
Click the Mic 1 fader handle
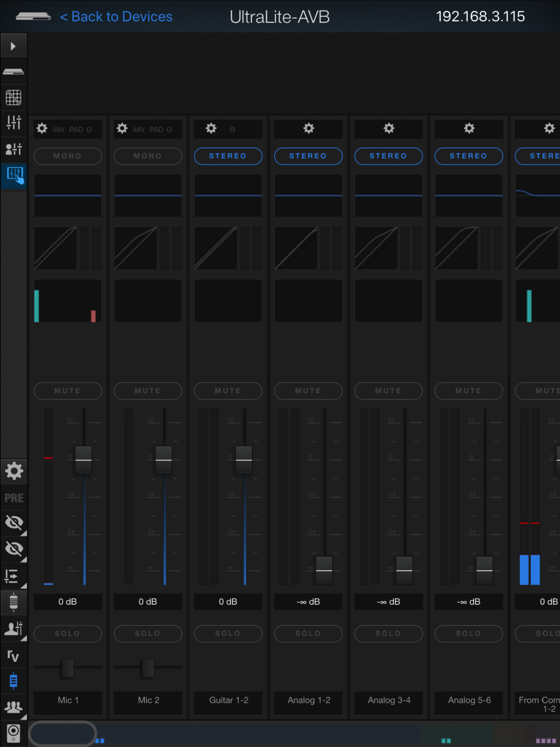(84, 460)
